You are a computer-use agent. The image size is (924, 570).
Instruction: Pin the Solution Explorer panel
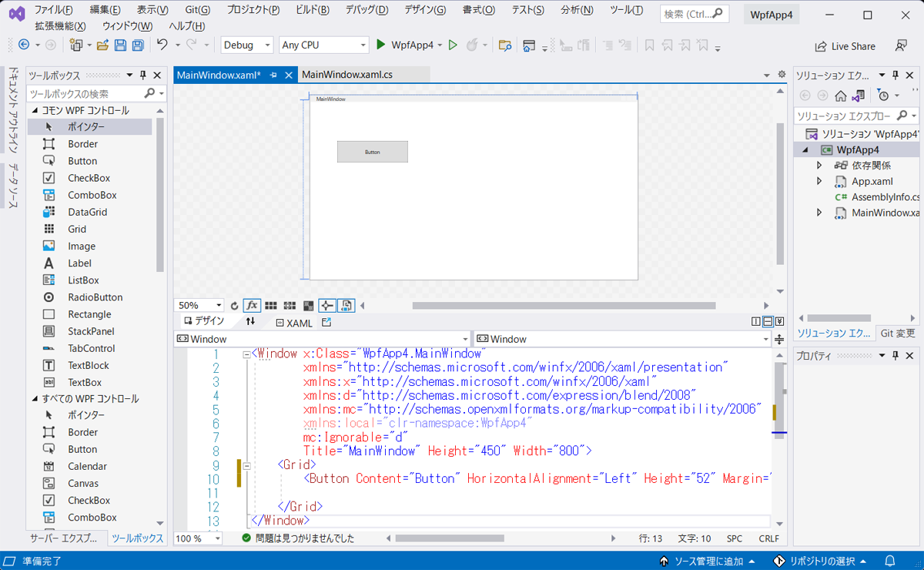pyautogui.click(x=894, y=75)
